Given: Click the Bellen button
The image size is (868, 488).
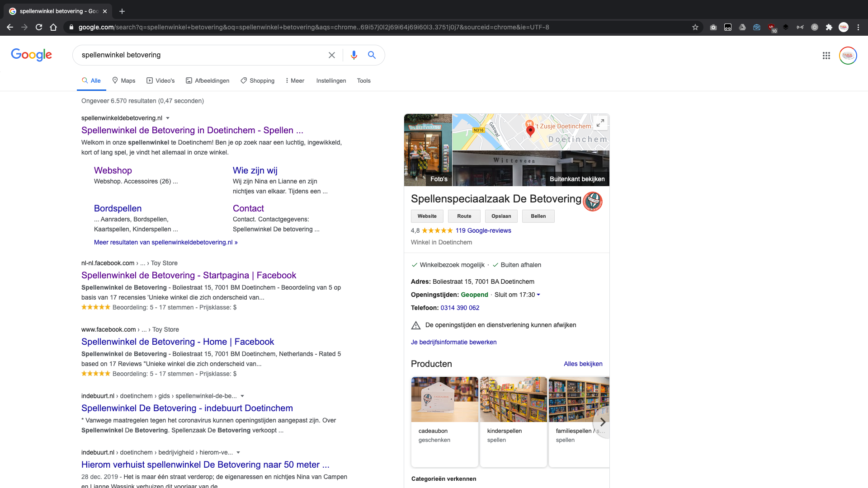Looking at the screenshot, I should (538, 216).
